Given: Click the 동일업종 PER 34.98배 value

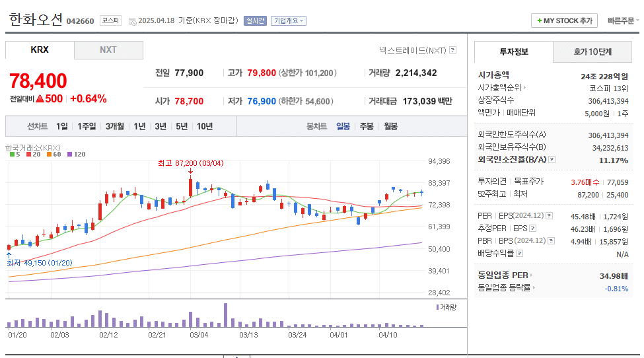Looking at the screenshot, I should pos(614,276).
